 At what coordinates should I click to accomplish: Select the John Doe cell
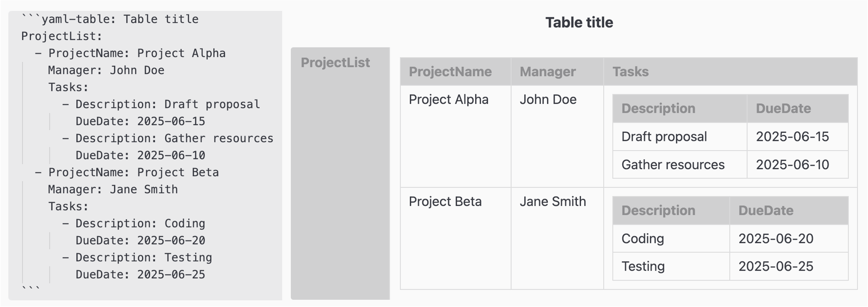point(557,136)
